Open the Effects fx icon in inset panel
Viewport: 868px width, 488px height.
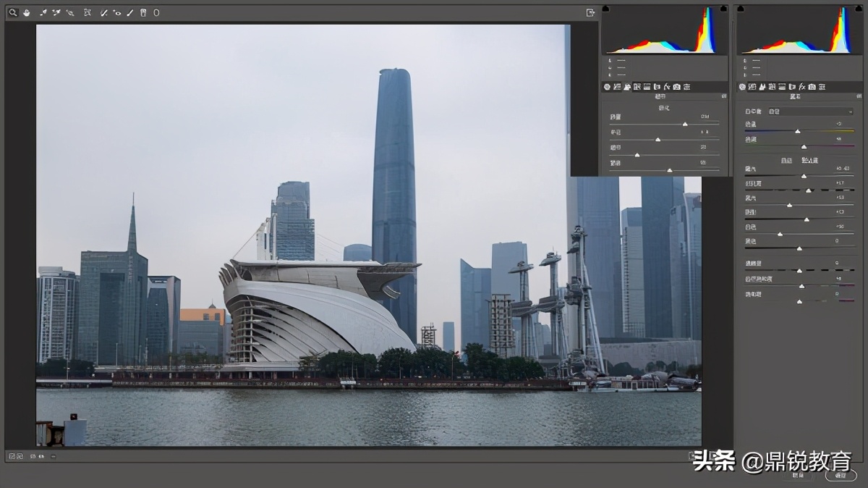pos(666,87)
